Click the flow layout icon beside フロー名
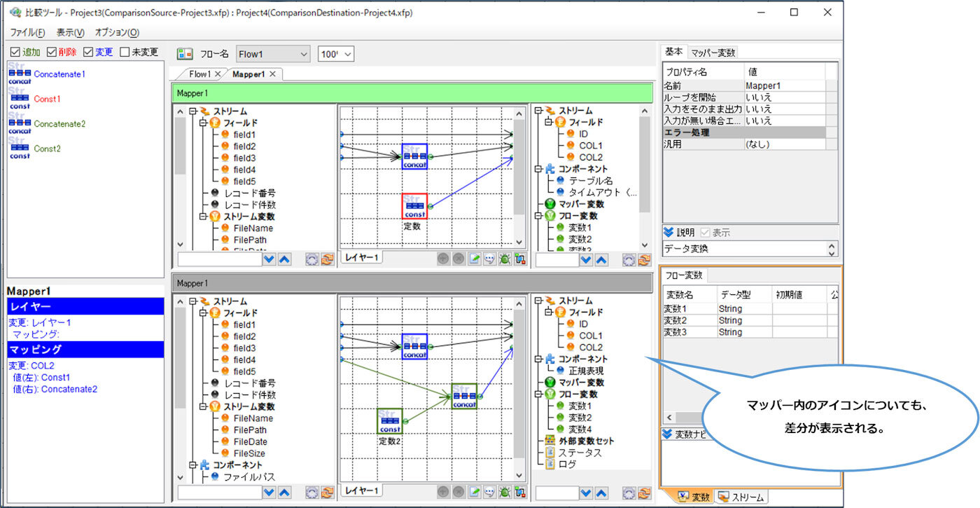 (x=185, y=54)
